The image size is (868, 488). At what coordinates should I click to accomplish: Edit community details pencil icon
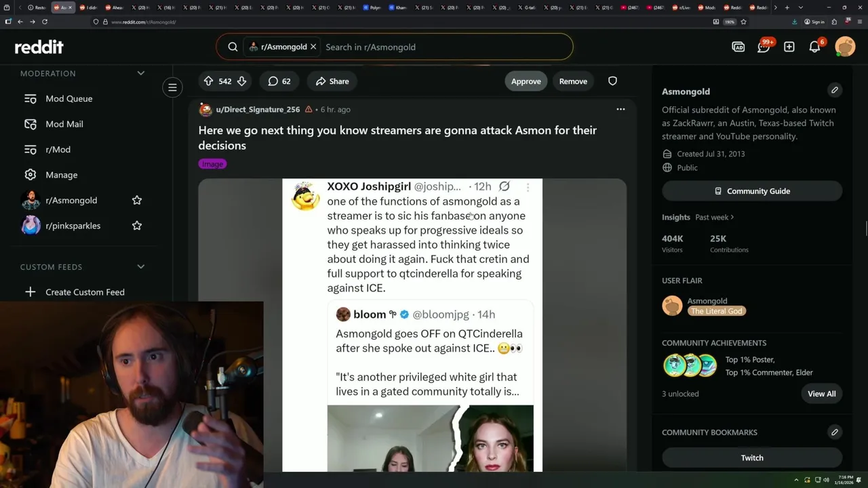coord(835,90)
